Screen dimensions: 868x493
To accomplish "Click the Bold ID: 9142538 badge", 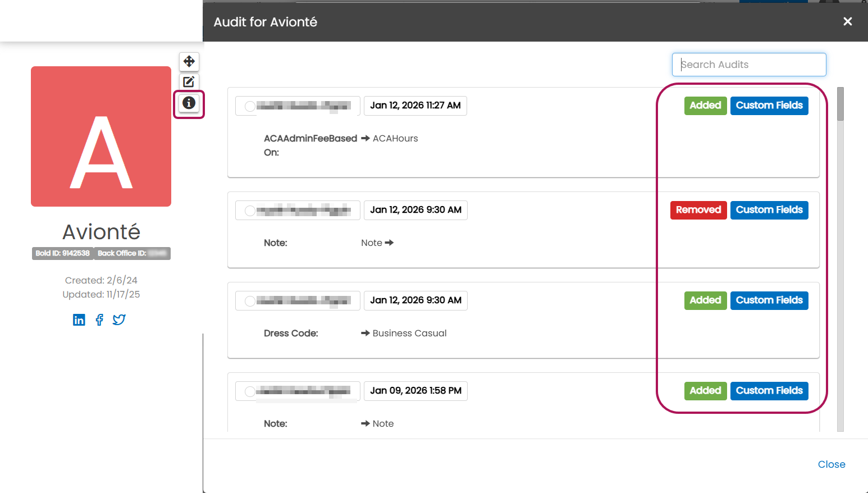I will 63,253.
